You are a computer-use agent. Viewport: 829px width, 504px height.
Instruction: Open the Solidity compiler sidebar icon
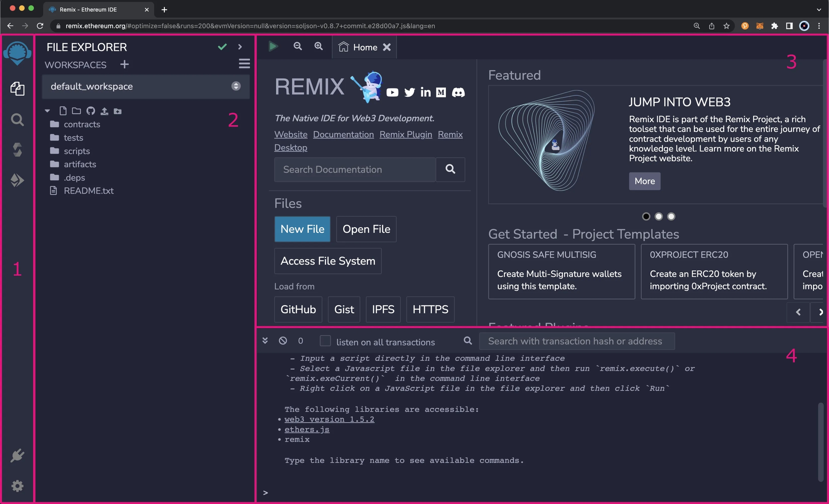(x=17, y=150)
